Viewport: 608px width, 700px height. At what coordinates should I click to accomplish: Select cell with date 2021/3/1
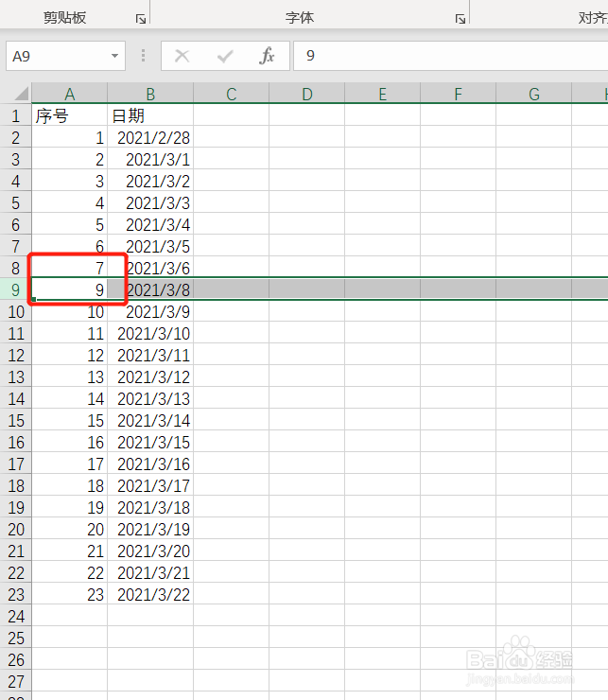150,159
